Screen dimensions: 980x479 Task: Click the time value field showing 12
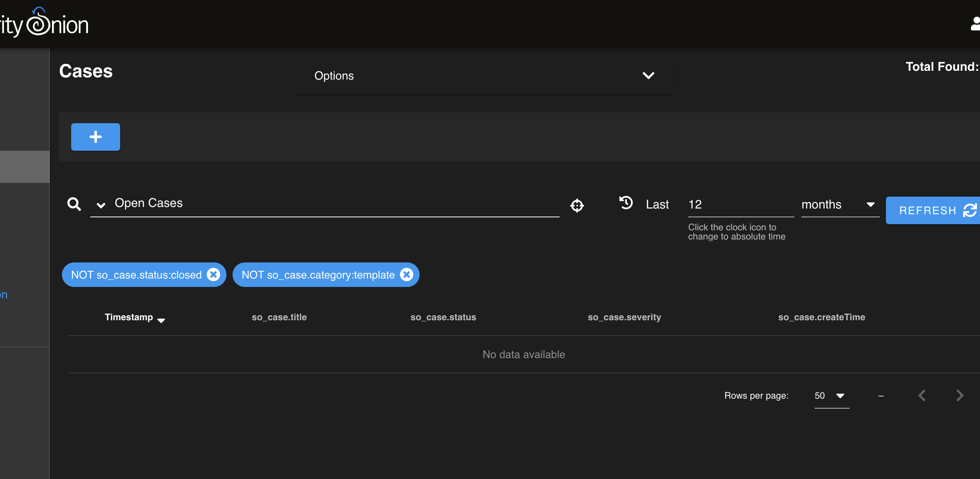(x=741, y=204)
